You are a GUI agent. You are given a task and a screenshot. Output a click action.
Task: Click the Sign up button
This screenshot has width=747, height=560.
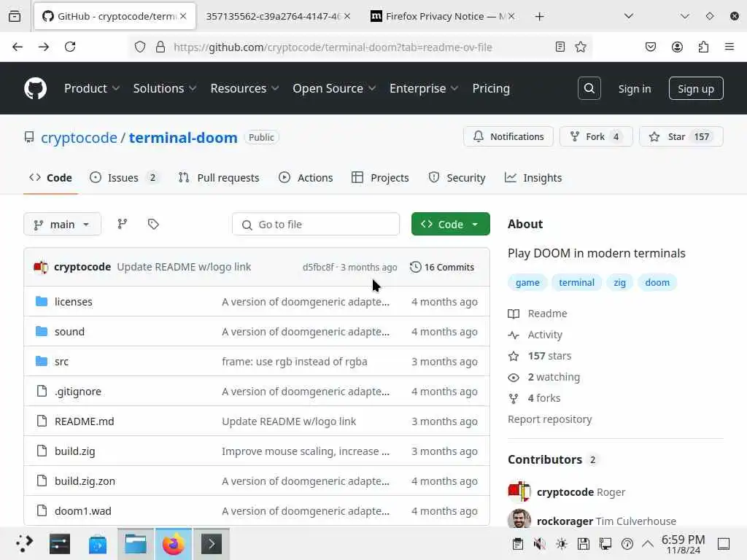(696, 88)
